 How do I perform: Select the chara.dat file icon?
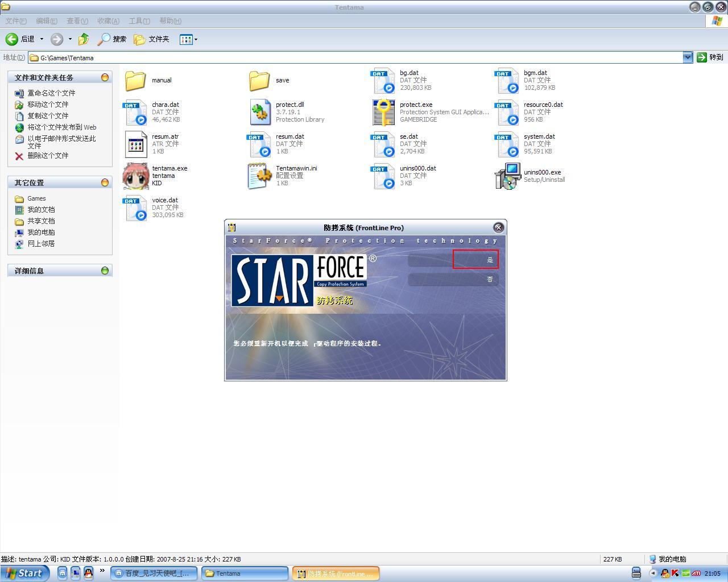pos(136,113)
